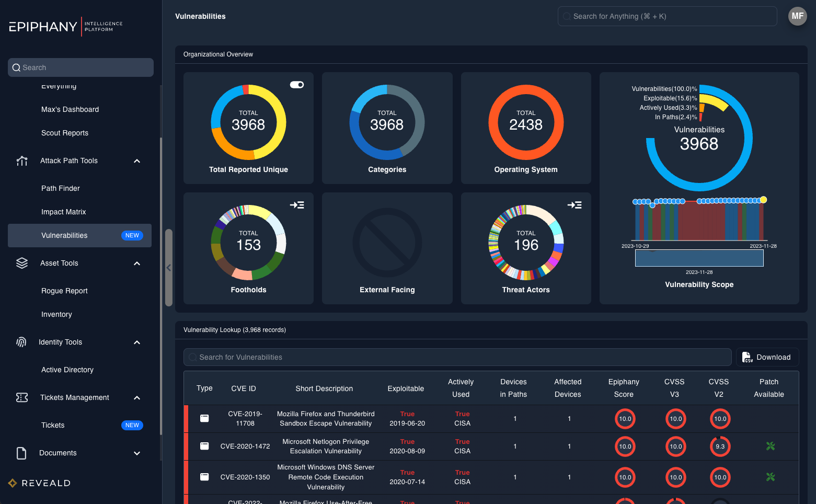
Task: Click the Download button for vulnerability records
Action: click(x=767, y=357)
